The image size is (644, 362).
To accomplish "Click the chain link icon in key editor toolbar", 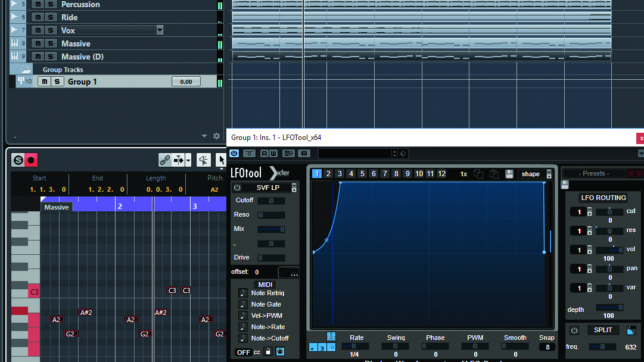I will [x=164, y=160].
